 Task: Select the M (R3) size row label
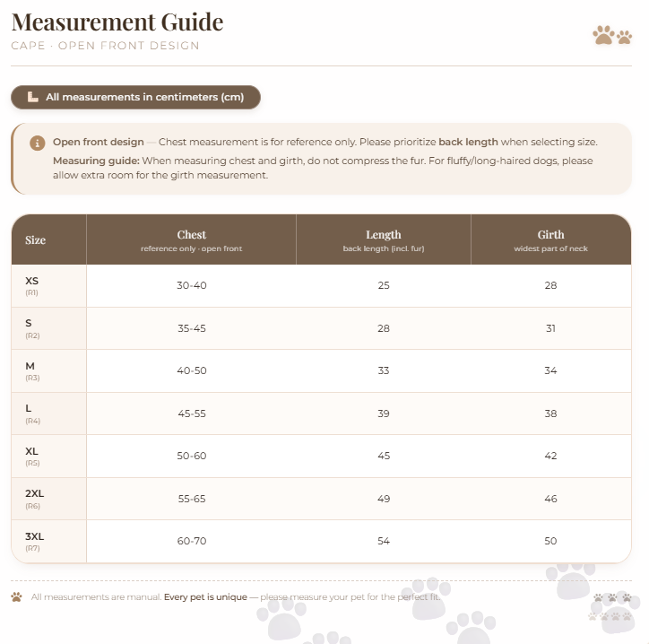click(x=48, y=371)
